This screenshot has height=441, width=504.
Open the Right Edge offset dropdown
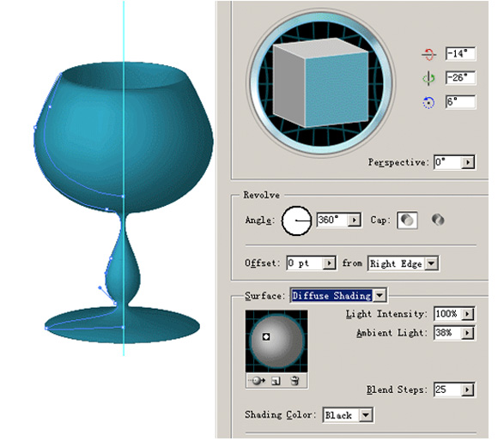click(431, 263)
